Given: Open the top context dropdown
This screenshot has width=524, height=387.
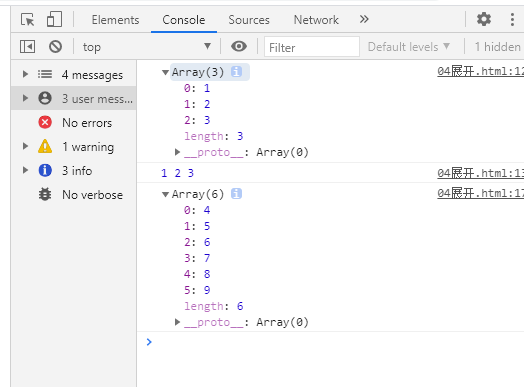Looking at the screenshot, I should [x=147, y=46].
